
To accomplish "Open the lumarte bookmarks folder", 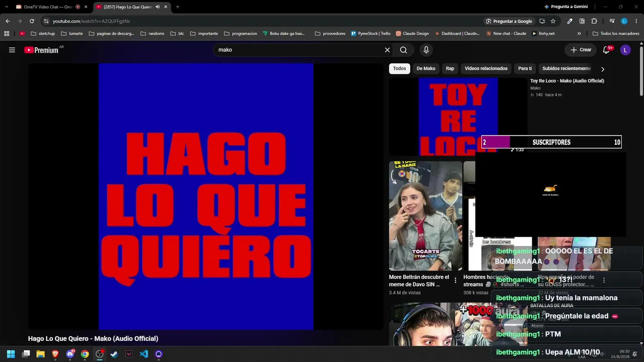I will (72, 34).
